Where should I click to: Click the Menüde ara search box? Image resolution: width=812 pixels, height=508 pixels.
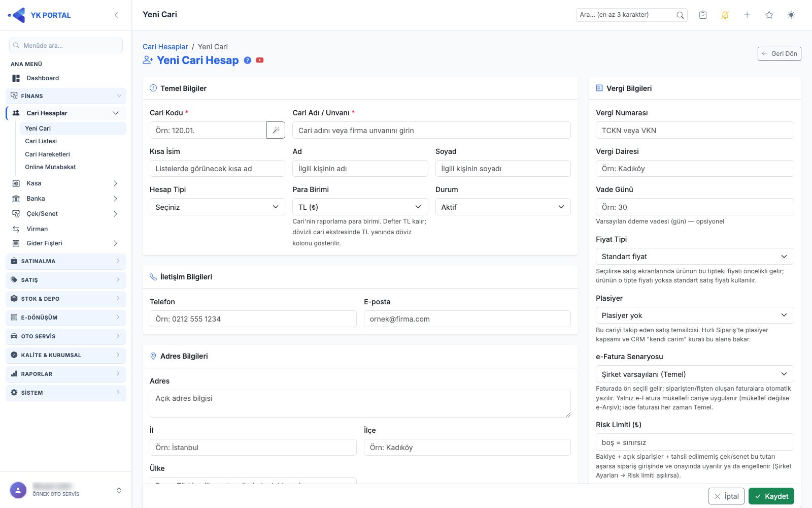click(66, 45)
